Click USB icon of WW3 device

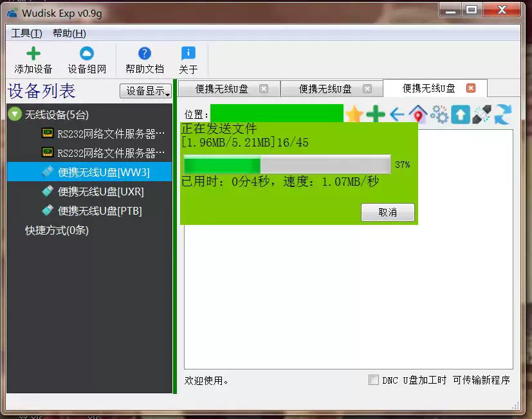point(48,172)
